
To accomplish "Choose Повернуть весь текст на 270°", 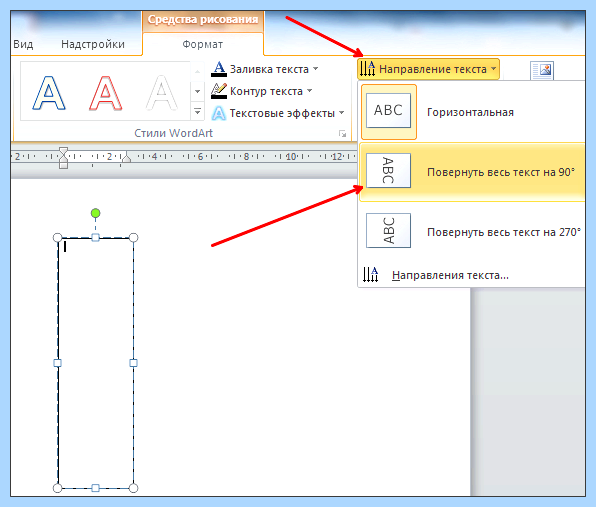I will tap(472, 231).
